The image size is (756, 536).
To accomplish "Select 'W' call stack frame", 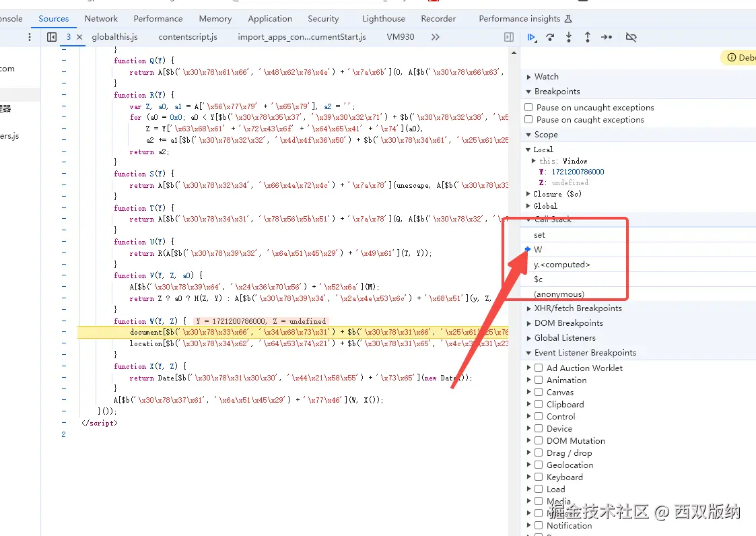I will pyautogui.click(x=638, y=249).
